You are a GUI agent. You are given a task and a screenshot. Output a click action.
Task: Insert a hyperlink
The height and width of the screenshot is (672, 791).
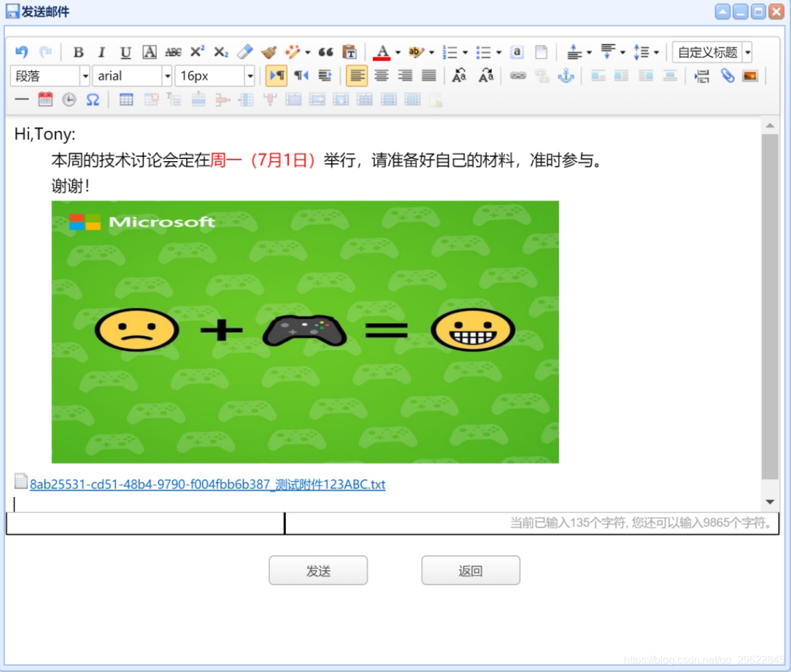click(518, 76)
